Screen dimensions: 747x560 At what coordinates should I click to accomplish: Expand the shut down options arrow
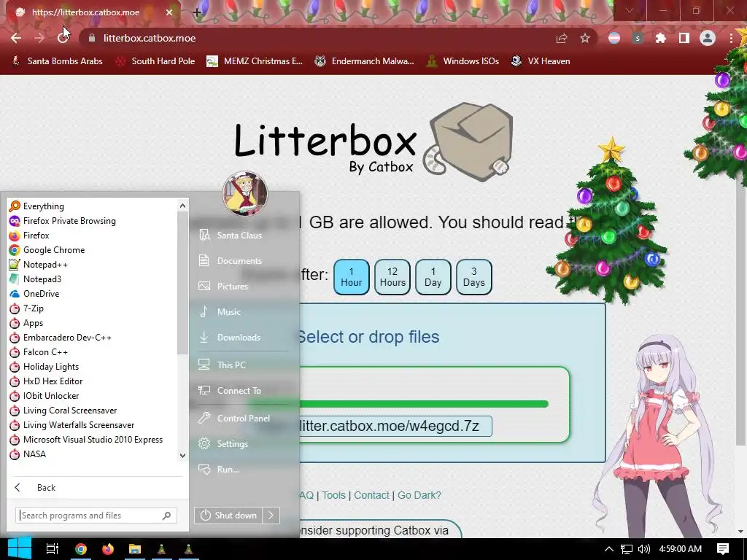pyautogui.click(x=271, y=516)
